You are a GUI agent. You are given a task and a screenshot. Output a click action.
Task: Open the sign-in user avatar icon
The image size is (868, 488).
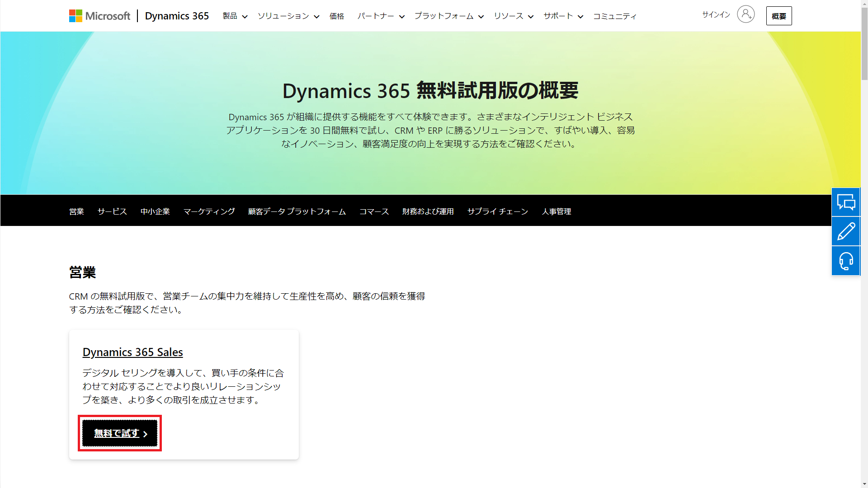[745, 14]
